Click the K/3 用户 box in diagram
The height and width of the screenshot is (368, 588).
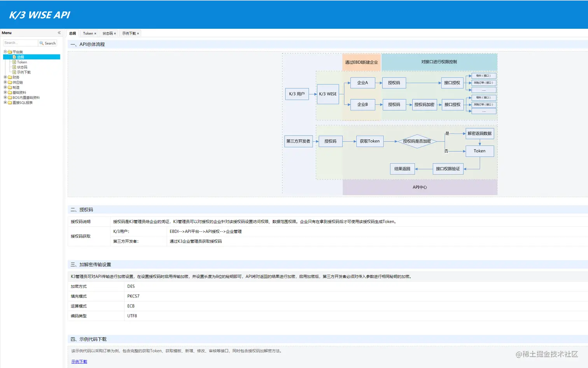(x=297, y=94)
